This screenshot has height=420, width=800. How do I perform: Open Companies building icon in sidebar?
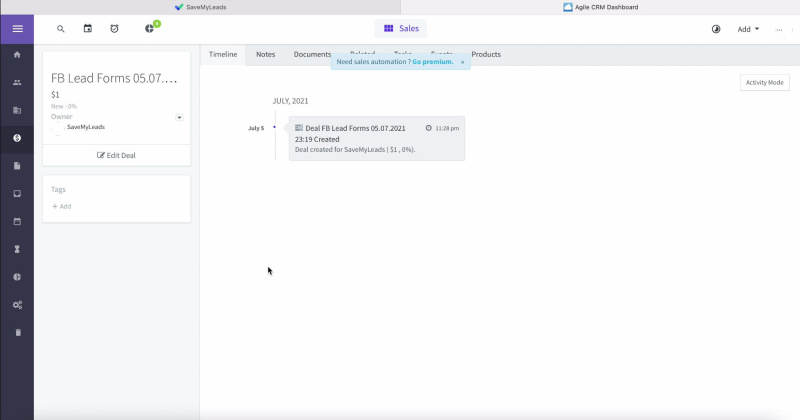click(17, 110)
